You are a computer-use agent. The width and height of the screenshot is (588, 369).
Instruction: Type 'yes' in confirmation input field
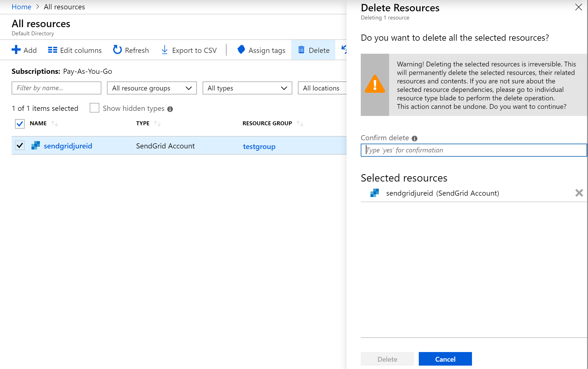474,150
